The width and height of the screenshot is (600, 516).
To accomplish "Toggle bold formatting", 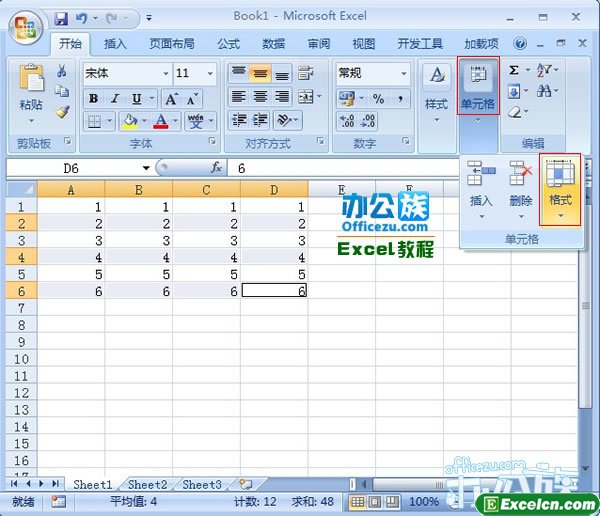I will [x=93, y=99].
